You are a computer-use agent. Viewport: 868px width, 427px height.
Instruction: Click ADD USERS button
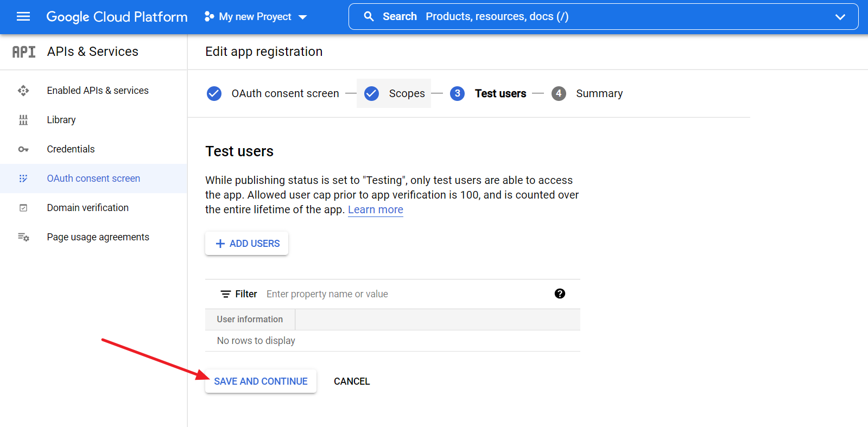(247, 244)
